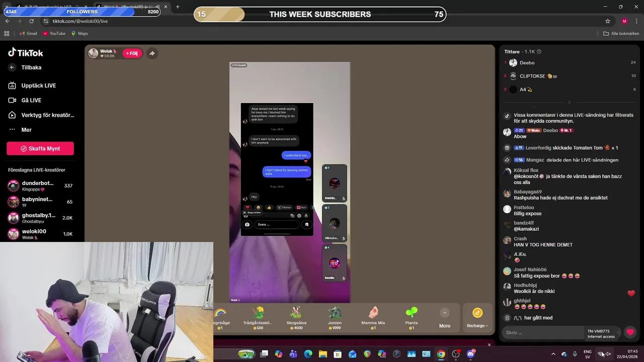Click chat user Hedhuhlpj
The image size is (644, 362).
click(525, 285)
